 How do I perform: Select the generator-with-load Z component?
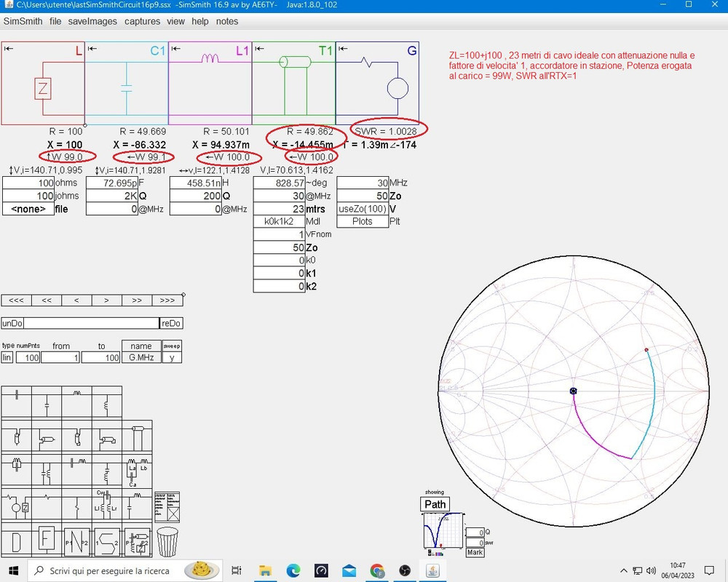click(x=17, y=504)
